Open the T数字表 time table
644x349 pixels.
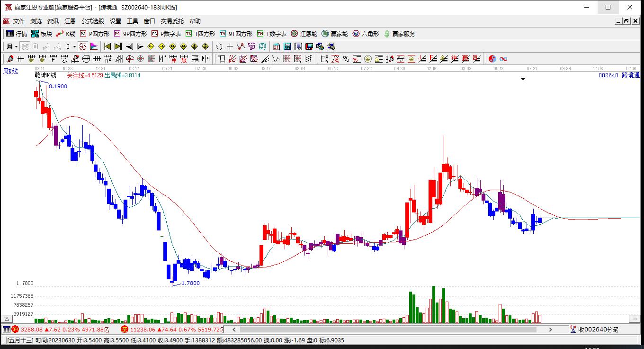[x=271, y=34]
